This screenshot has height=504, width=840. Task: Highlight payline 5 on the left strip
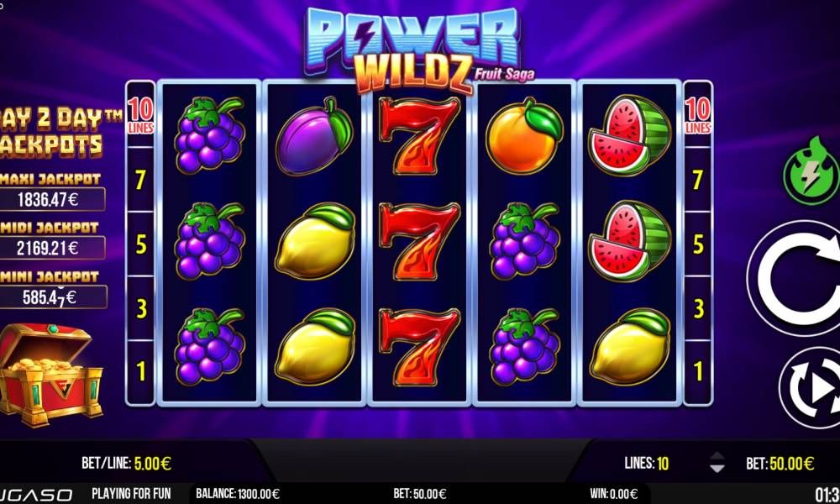point(140,244)
